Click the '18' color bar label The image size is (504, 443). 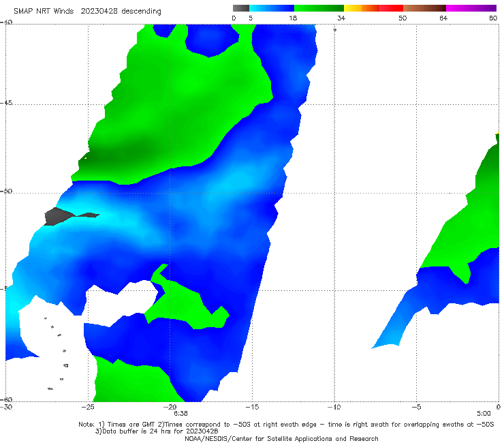tap(293, 18)
